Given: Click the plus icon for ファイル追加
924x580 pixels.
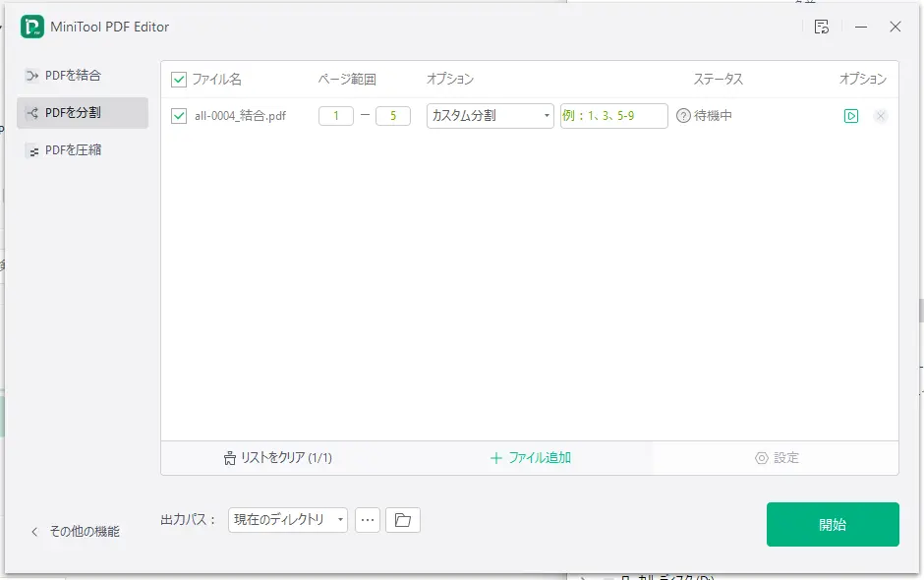Looking at the screenshot, I should 496,458.
